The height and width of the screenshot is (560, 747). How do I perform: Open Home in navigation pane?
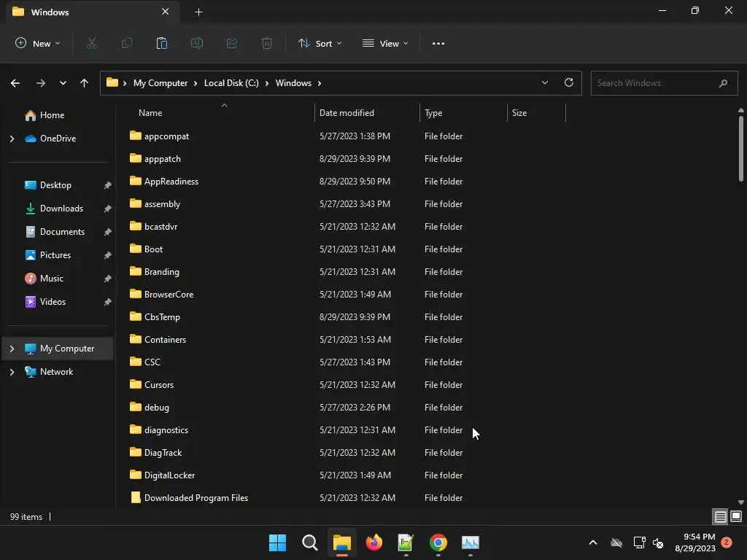pos(52,115)
